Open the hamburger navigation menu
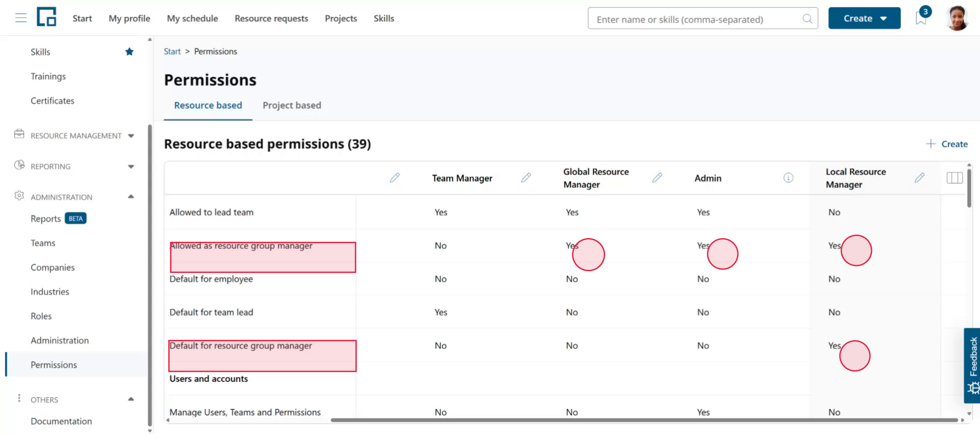This screenshot has height=434, width=980. (x=21, y=18)
